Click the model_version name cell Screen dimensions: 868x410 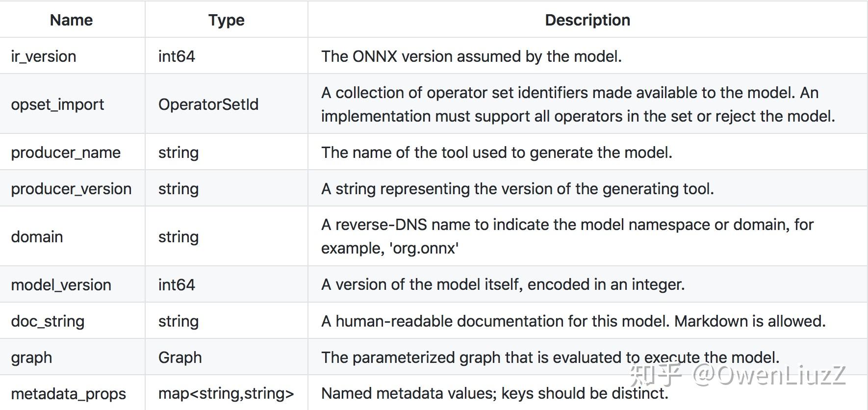[x=61, y=285]
